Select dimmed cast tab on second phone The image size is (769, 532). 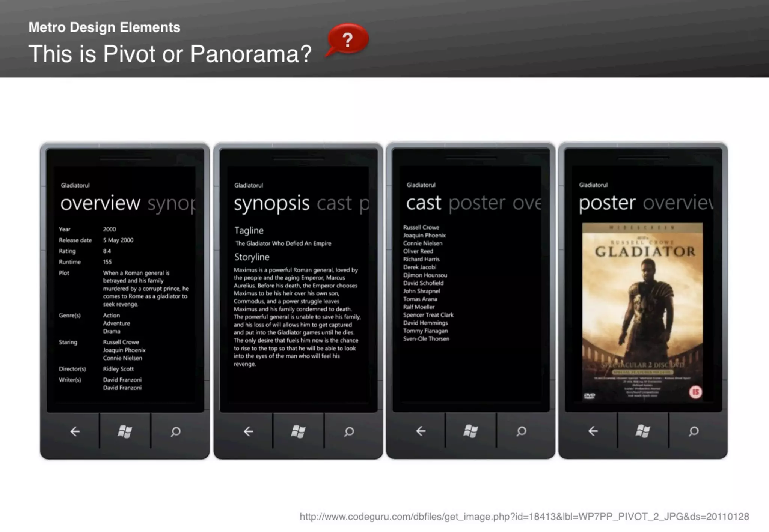coord(334,203)
